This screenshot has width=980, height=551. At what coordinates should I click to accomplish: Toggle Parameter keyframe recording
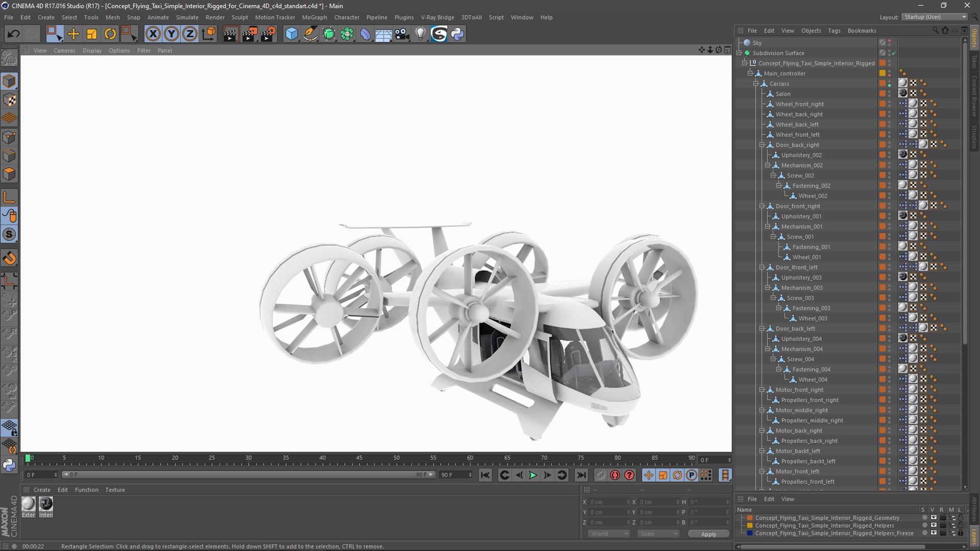[692, 475]
